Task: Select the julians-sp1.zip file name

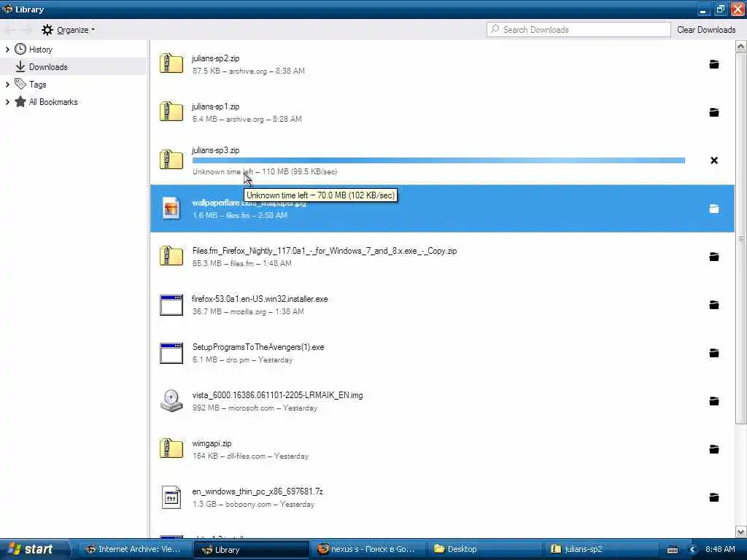Action: pyautogui.click(x=215, y=106)
